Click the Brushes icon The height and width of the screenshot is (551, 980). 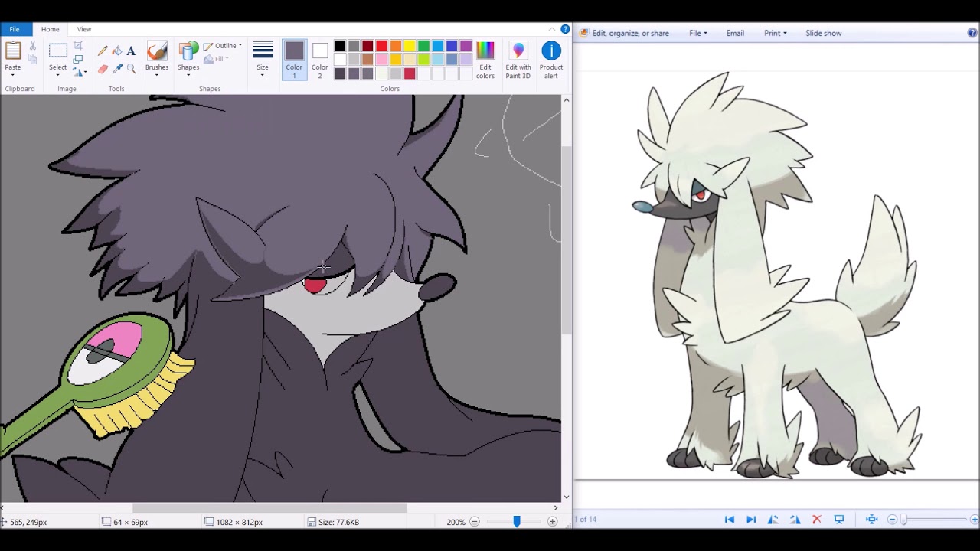click(157, 51)
